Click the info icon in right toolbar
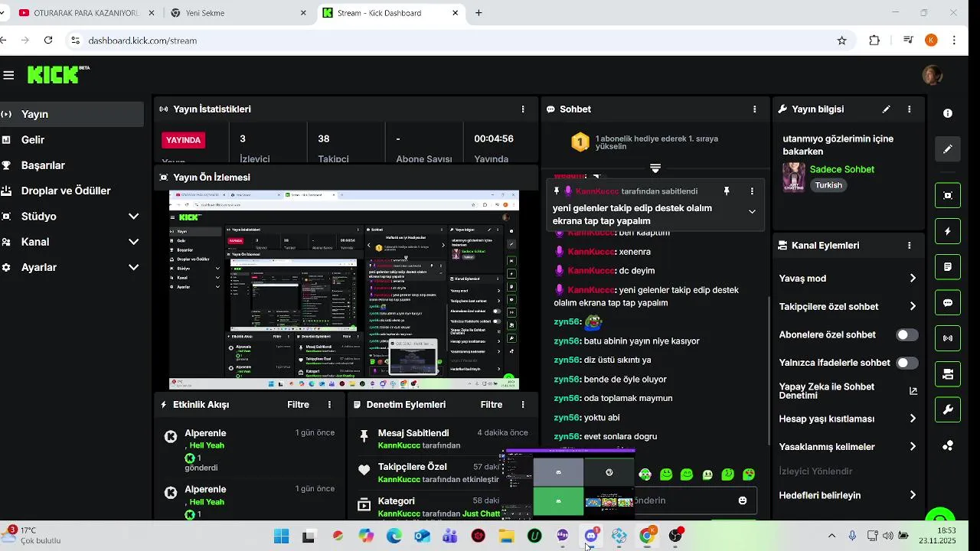 point(948,113)
